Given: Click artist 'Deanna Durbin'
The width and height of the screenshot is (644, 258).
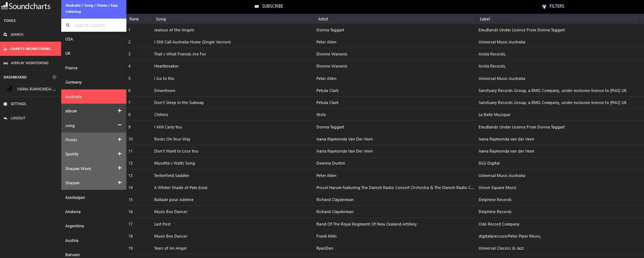Looking at the screenshot, I should point(331,163).
